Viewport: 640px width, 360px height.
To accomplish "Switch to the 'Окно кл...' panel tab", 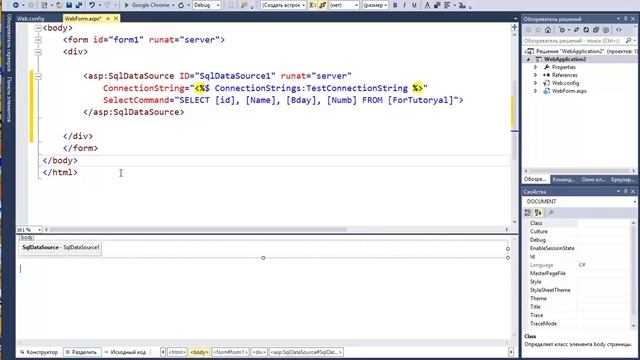I will click(x=593, y=180).
